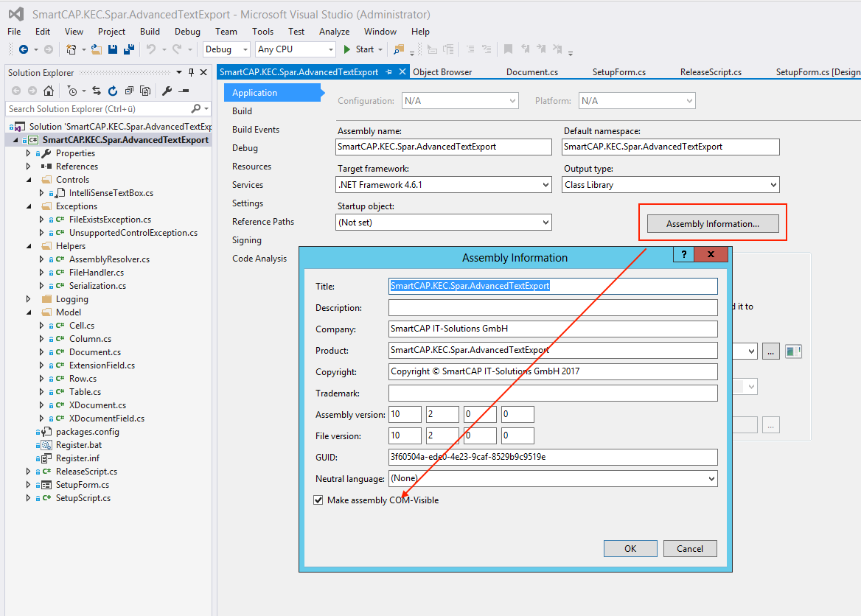Collapse the Exceptions folder
Image resolution: width=861 pixels, height=616 pixels.
pyautogui.click(x=29, y=206)
